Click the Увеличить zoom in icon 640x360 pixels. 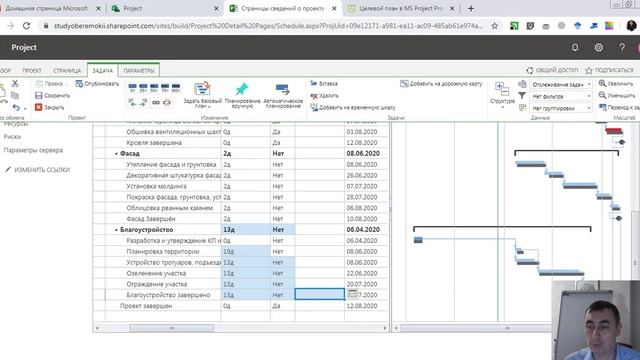602,83
